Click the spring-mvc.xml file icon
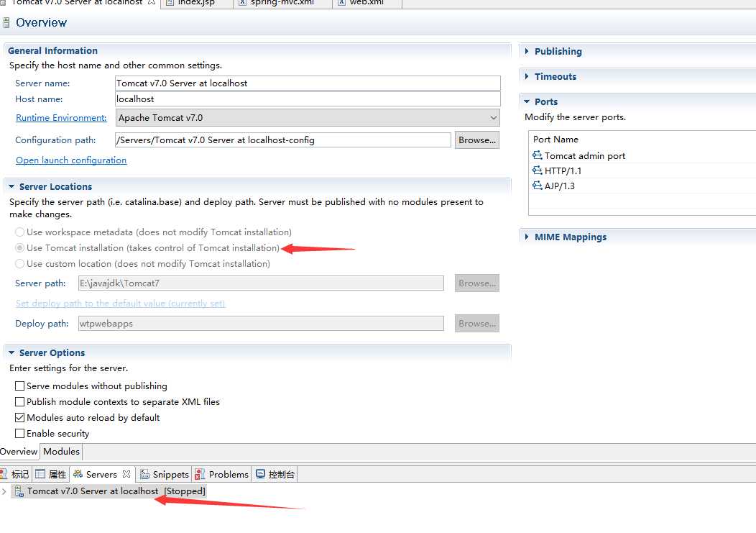Image resolution: width=756 pixels, height=533 pixels. click(x=242, y=2)
